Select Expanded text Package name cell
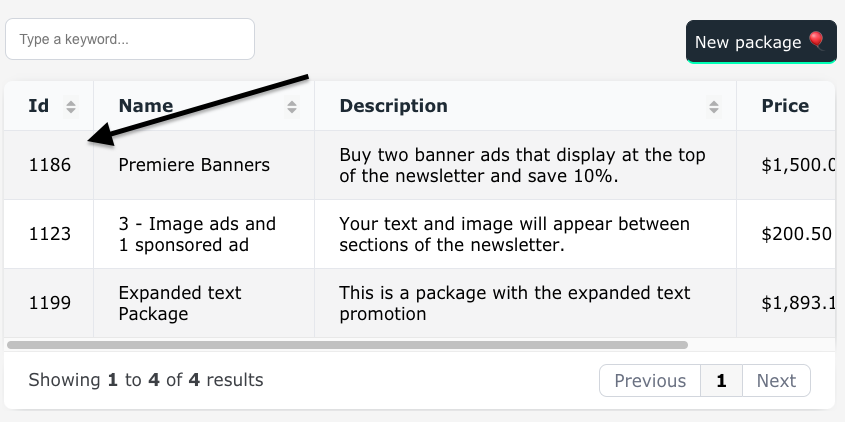This screenshot has height=422, width=845. pos(204,303)
